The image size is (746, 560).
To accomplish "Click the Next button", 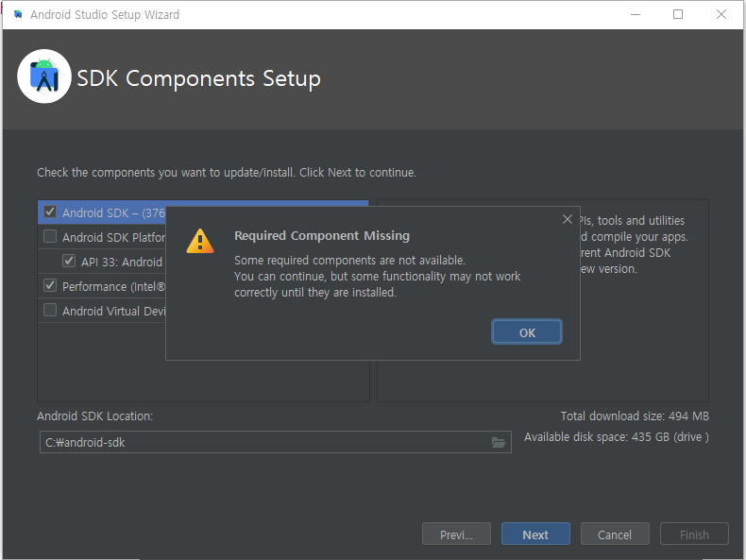I will click(535, 534).
